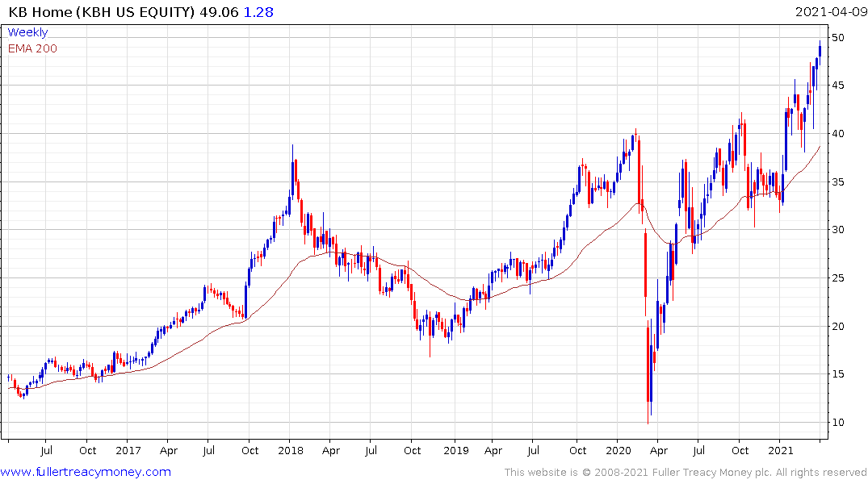This screenshot has height=484, width=868.
Task: Click the 20 price axis label
Action: tap(837, 327)
